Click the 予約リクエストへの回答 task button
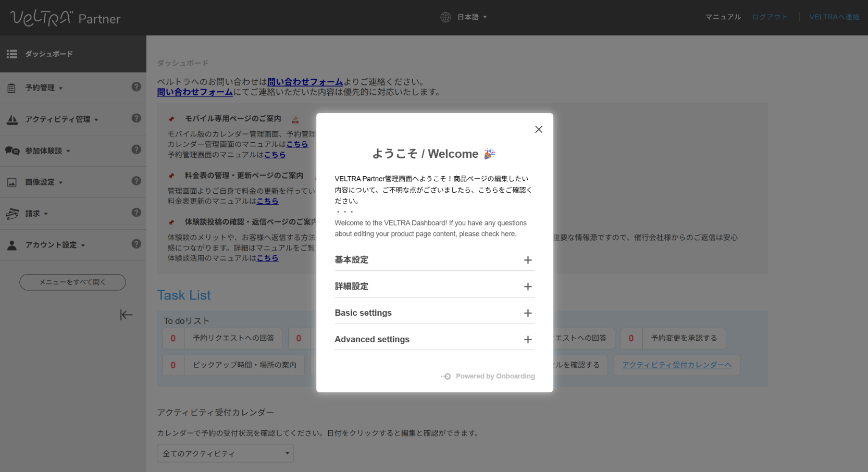This screenshot has height=472, width=868. 222,339
